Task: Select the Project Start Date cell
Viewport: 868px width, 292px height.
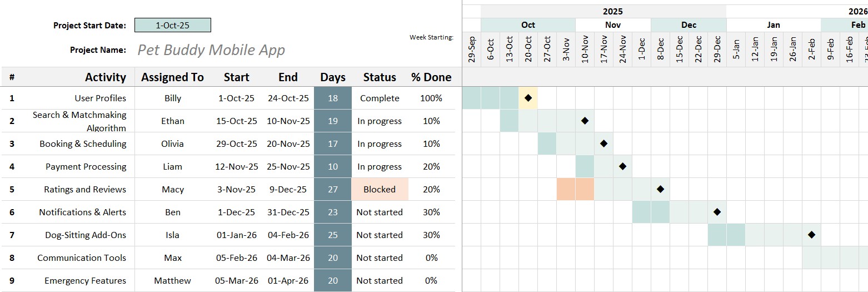Action: point(173,25)
